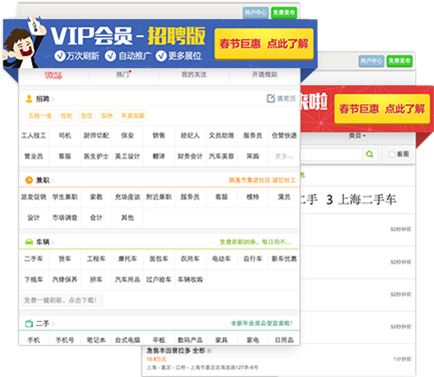
Task: Click 填简历 link text
Action: 286,99
